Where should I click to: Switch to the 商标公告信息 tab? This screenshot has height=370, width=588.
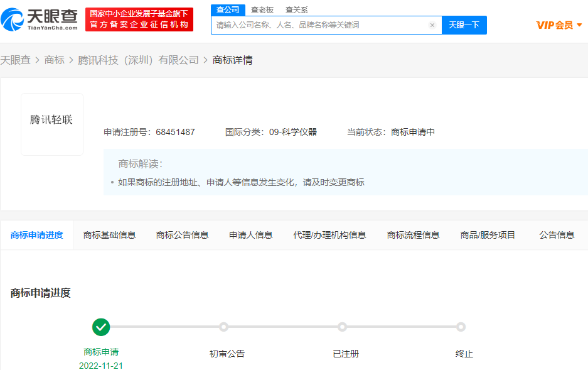[x=182, y=236]
